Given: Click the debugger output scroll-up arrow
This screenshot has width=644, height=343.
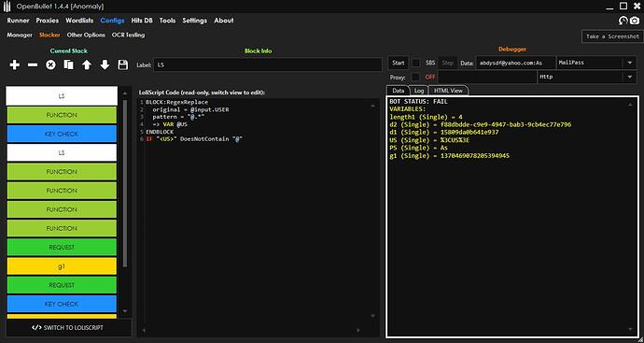Looking at the screenshot, I should click(630, 105).
